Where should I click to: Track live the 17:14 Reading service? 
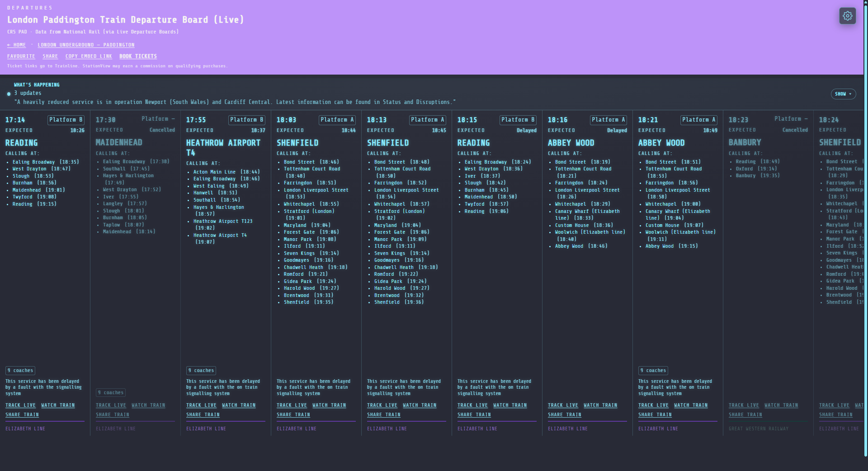[20, 405]
